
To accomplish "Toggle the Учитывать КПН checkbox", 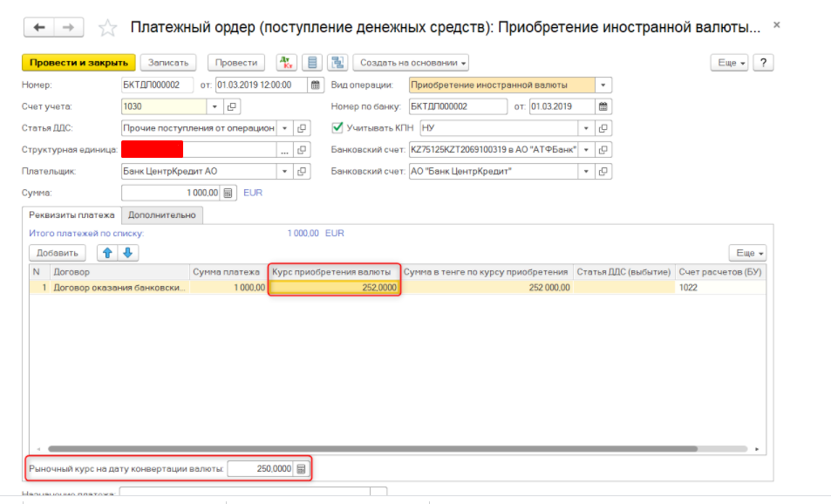I will 338,127.
